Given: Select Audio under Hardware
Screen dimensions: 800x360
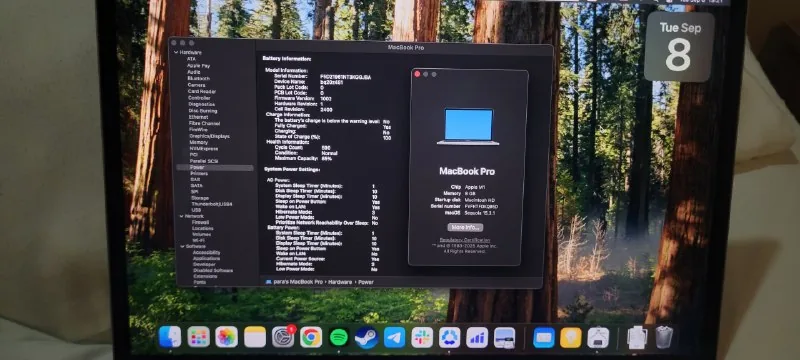Looking at the screenshot, I should (x=194, y=72).
